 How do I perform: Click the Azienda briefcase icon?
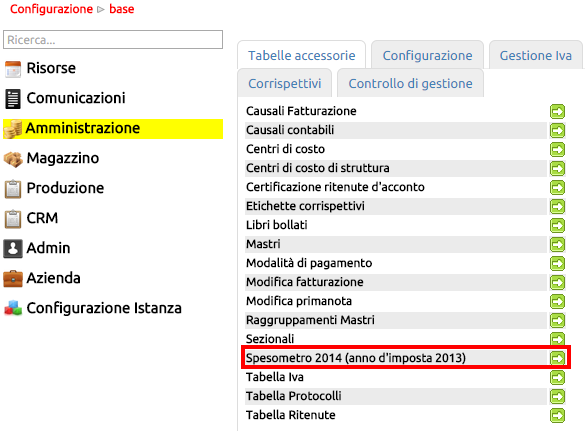(13, 279)
